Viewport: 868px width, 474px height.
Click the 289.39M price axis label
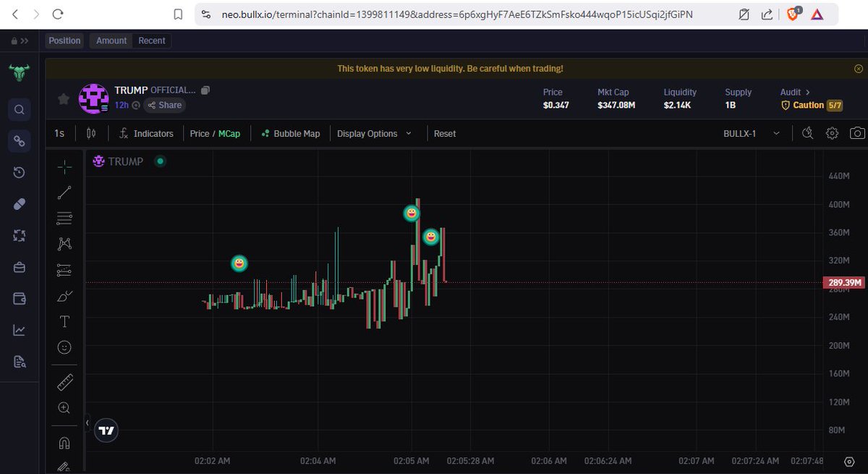point(843,282)
